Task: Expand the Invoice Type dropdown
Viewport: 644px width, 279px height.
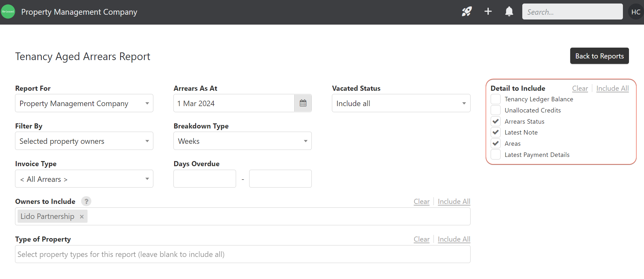Action: (x=84, y=179)
